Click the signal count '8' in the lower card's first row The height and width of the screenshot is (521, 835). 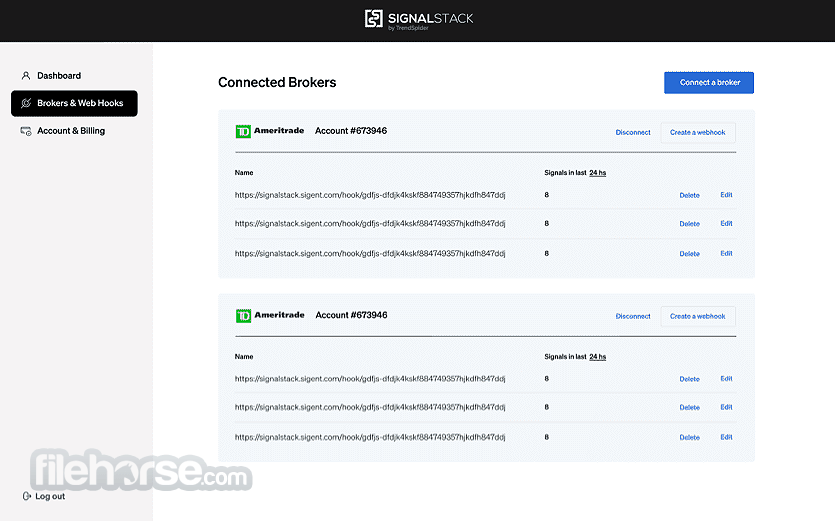tap(546, 379)
